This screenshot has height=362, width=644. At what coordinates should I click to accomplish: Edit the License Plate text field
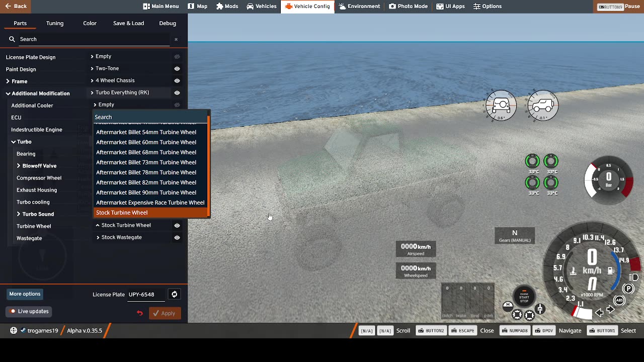point(146,295)
